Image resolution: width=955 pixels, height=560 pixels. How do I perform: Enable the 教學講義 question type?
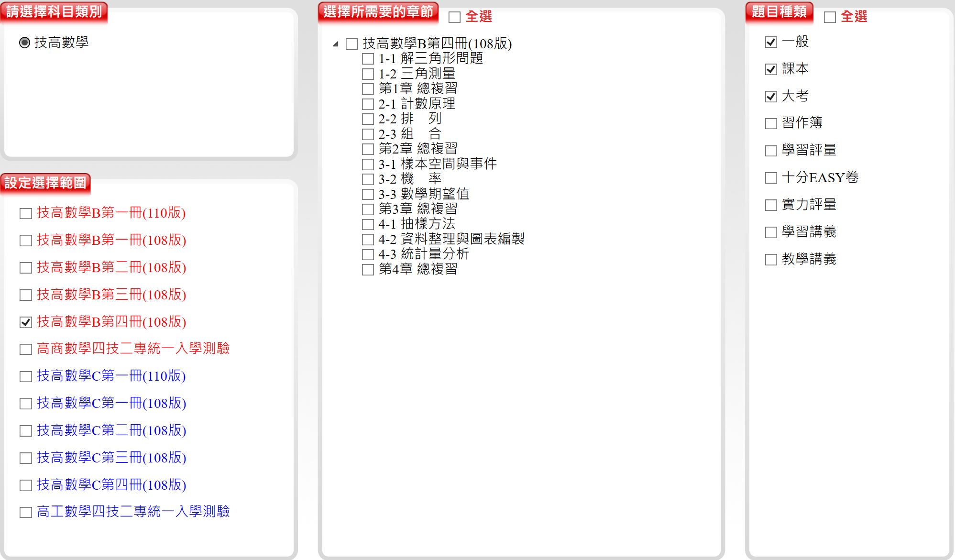click(x=771, y=260)
